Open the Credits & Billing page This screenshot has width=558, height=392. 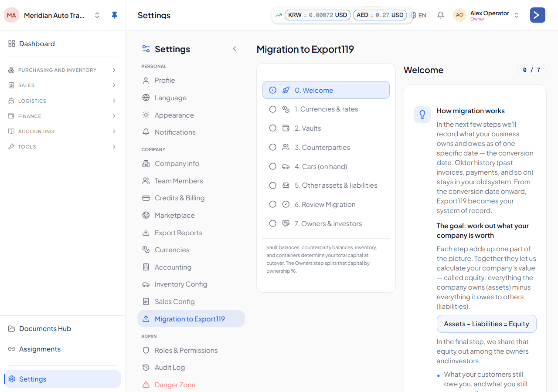pos(191,198)
